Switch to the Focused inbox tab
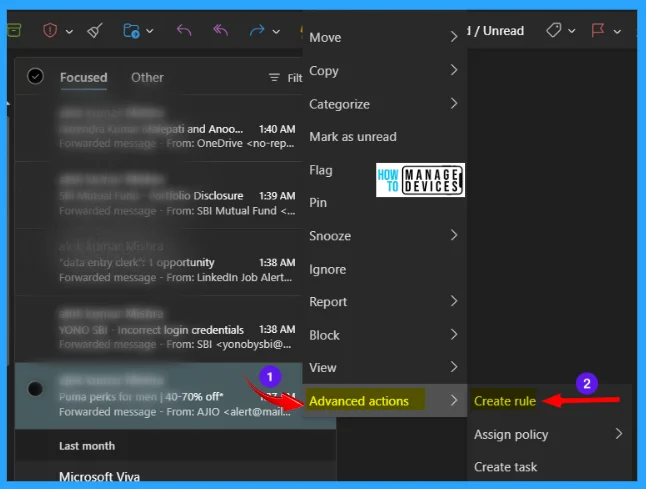Screen dimensions: 646x489 [84, 78]
